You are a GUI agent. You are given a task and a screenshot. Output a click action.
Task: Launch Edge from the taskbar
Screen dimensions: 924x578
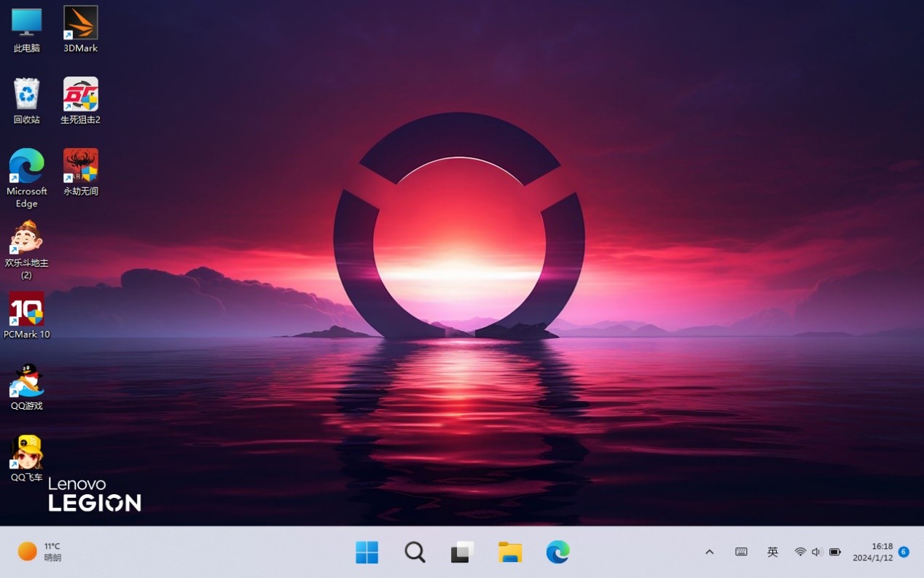pyautogui.click(x=557, y=552)
